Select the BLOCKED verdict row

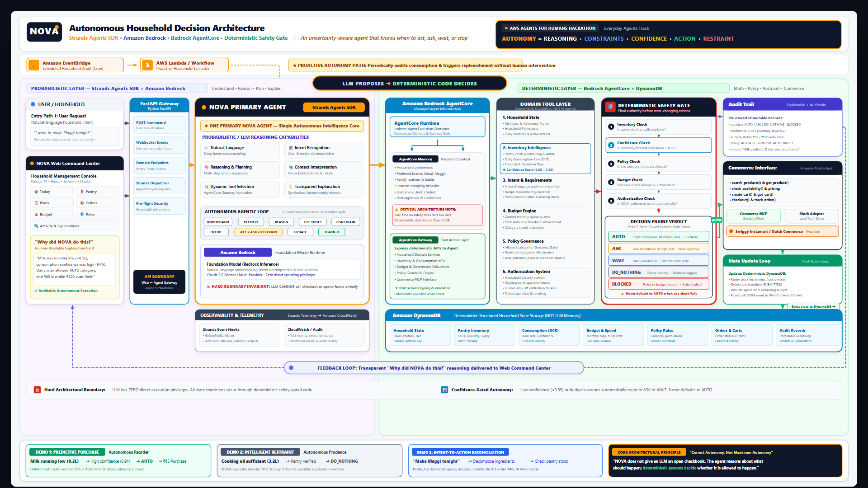coord(658,284)
